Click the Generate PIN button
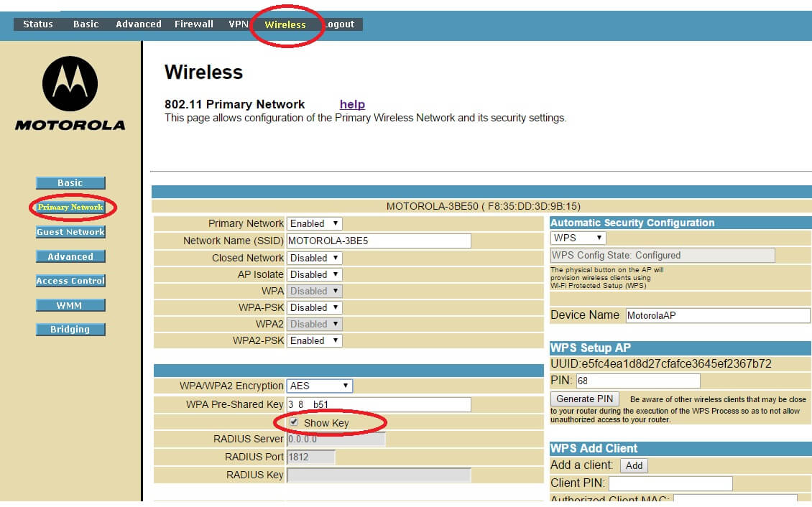Image resolution: width=812 pixels, height=507 pixels. (x=585, y=399)
